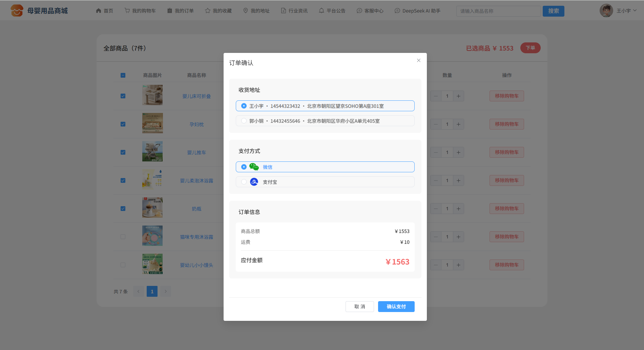
Task: Click the shopping cart icon in navbar
Action: coord(127,11)
